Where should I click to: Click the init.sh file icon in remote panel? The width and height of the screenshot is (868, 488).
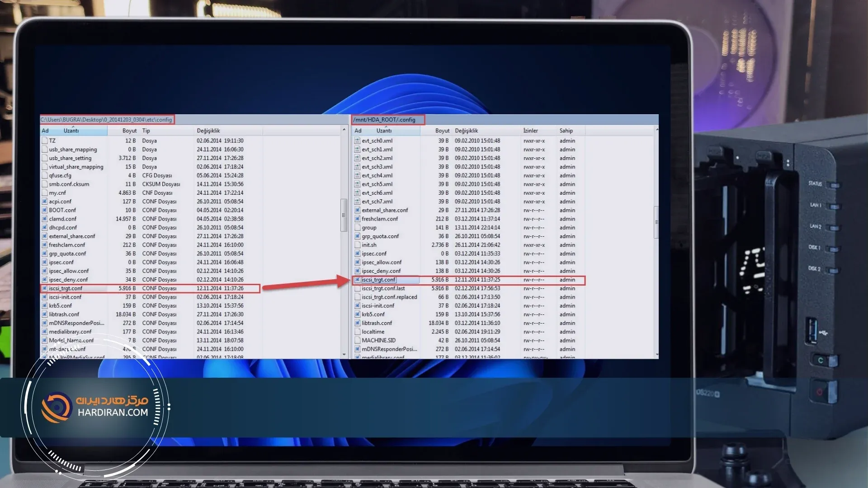coord(357,245)
